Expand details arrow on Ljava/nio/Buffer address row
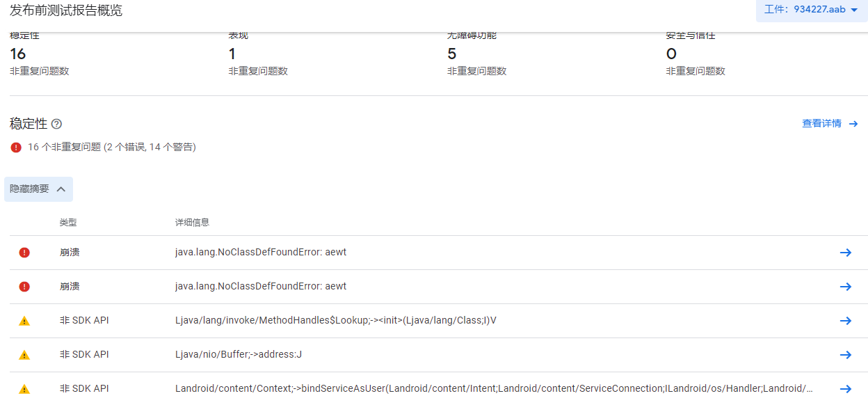The height and width of the screenshot is (405, 868). tap(846, 354)
